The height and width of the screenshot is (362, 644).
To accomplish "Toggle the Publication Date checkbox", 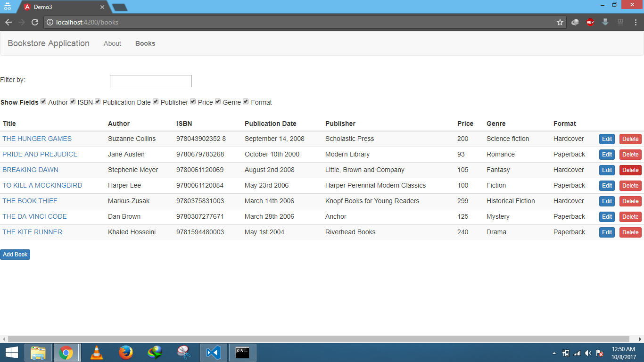I will [98, 101].
